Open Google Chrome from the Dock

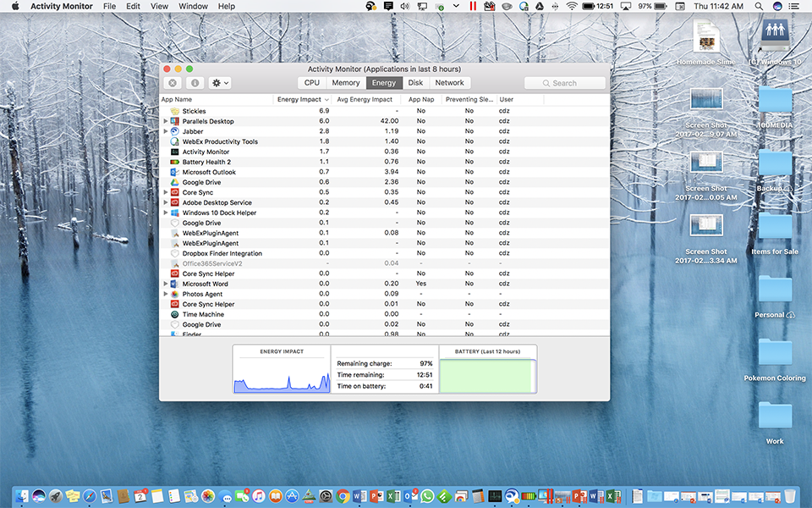pos(343,496)
